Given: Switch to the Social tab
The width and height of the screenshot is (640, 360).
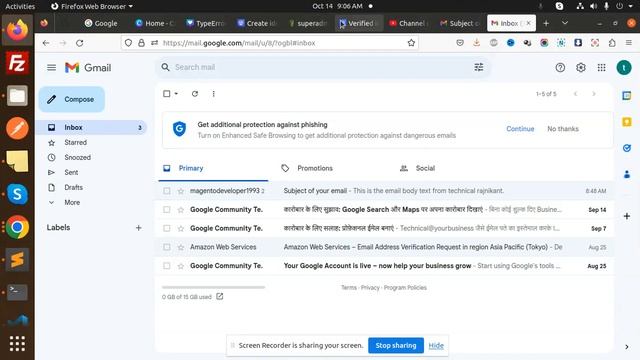Looking at the screenshot, I should point(425,168).
